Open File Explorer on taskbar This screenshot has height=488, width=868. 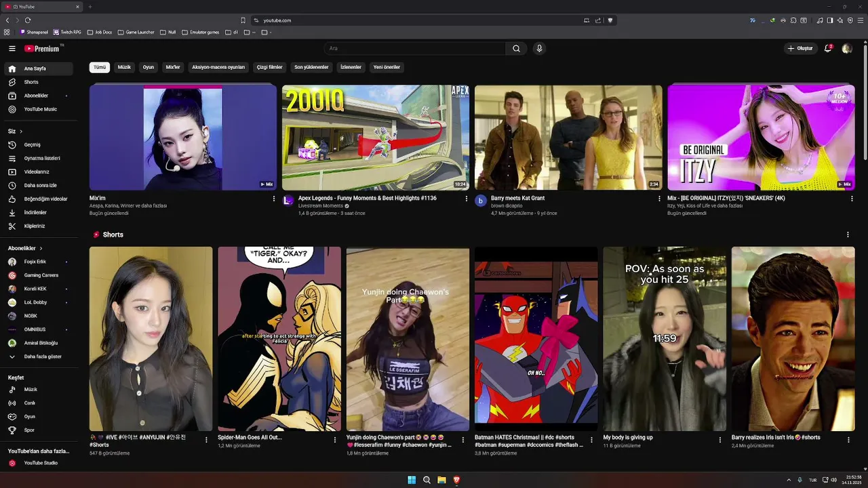click(x=441, y=480)
